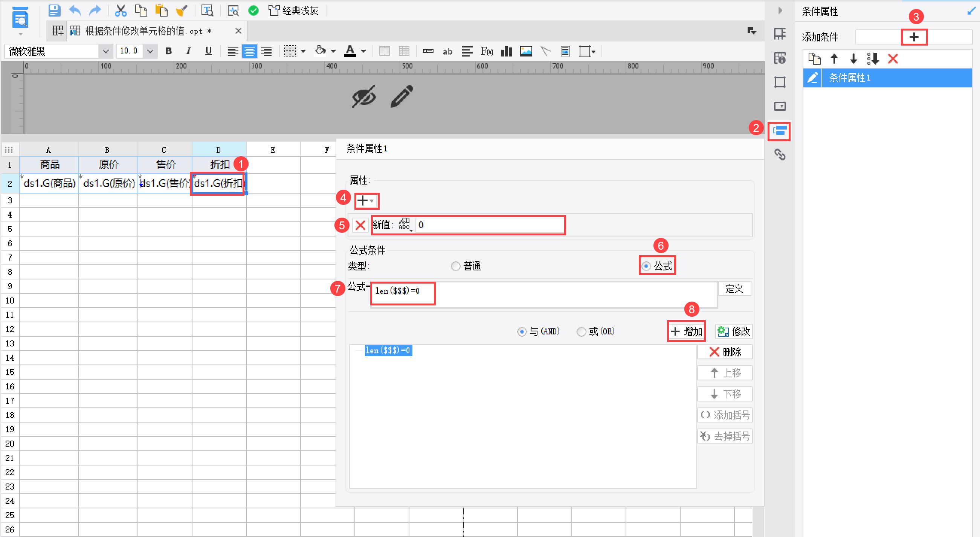
Task: Click the format painter brush icon
Action: point(182,11)
